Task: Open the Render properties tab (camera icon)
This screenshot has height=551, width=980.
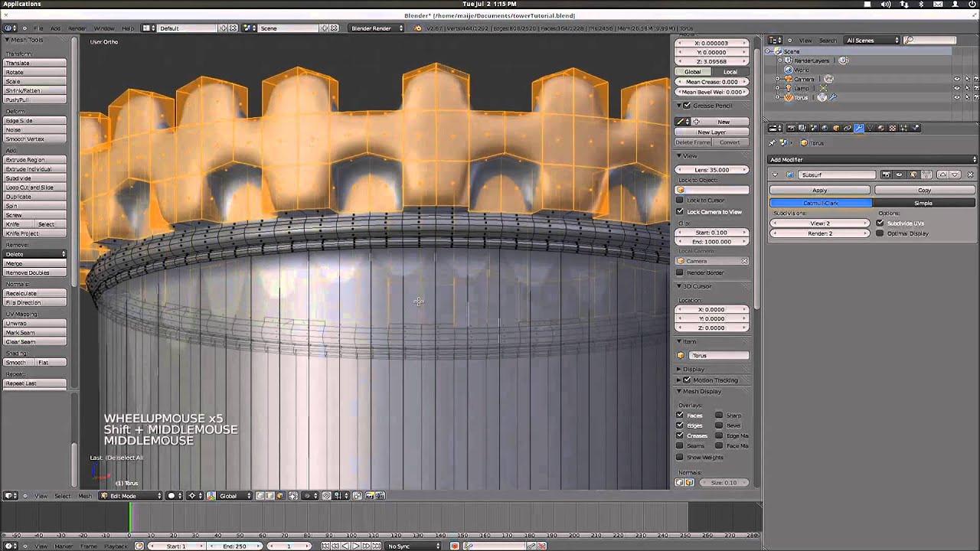Action: pos(792,128)
